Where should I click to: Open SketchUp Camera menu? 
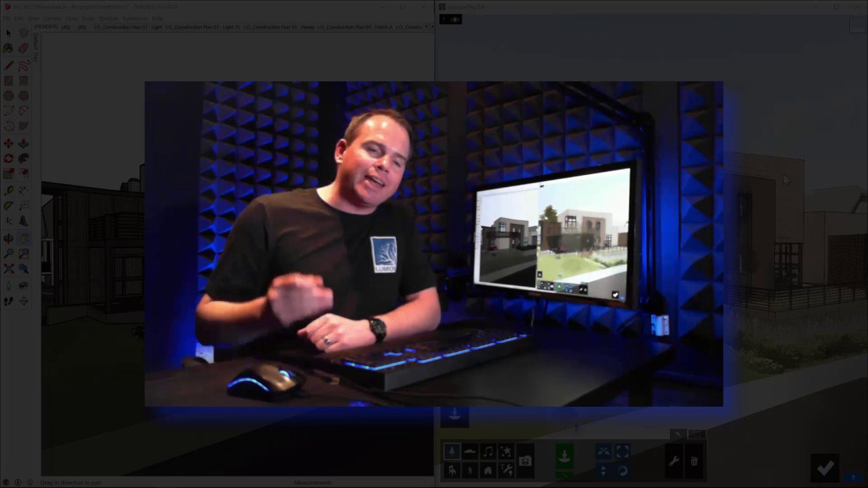(52, 18)
